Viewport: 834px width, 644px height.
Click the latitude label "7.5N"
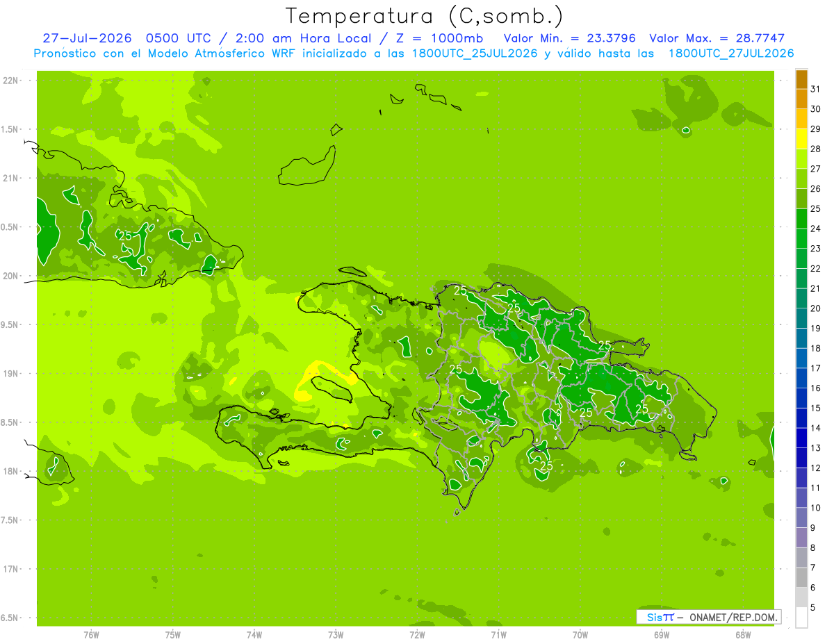[10, 520]
